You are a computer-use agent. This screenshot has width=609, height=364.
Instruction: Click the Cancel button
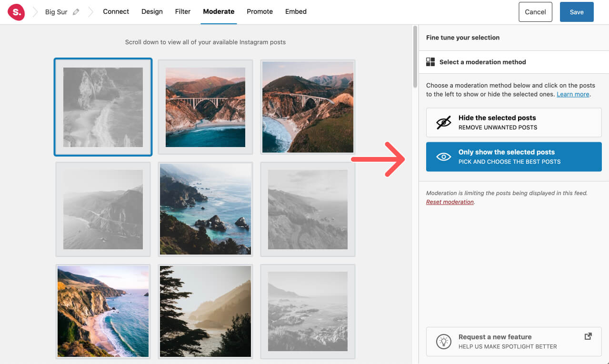(x=535, y=12)
